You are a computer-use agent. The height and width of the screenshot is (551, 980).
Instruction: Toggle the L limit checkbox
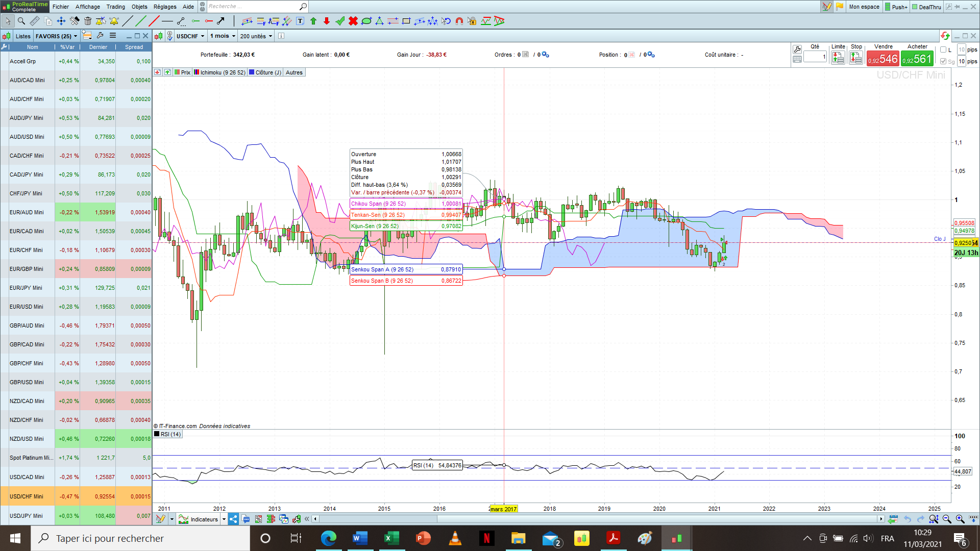[x=943, y=50]
